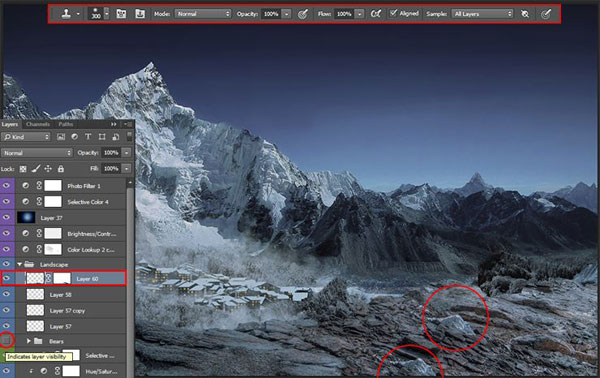Viewport: 600px width, 378px height.
Task: Open the tool preset picker arrow
Action: [x=78, y=14]
